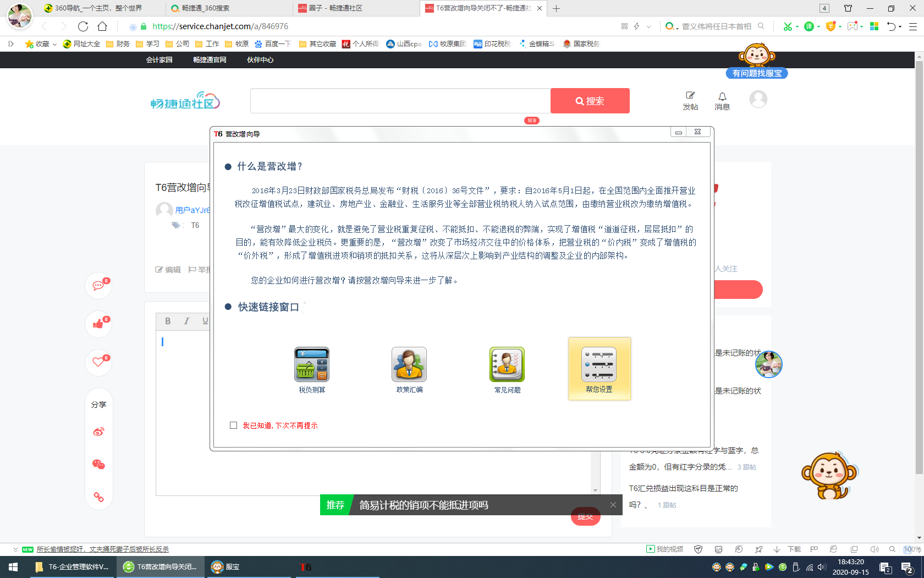Click the 畅捷通社区 logo

point(185,101)
